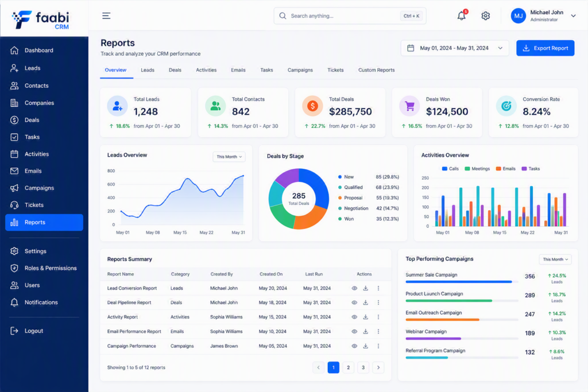The width and height of the screenshot is (588, 392).
Task: Download the Lead Conversion Report
Action: 366,288
